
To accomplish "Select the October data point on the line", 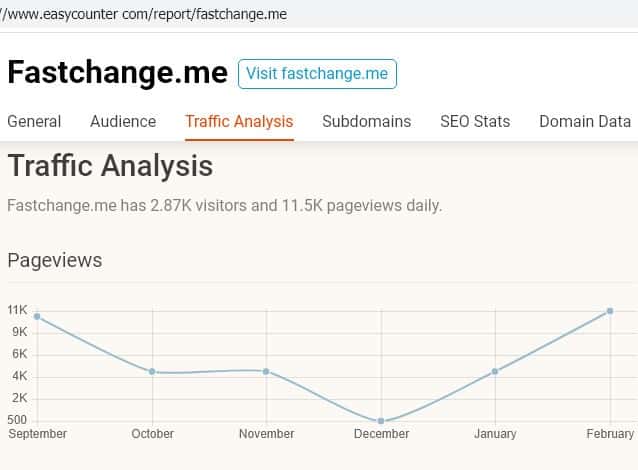I will click(152, 372).
